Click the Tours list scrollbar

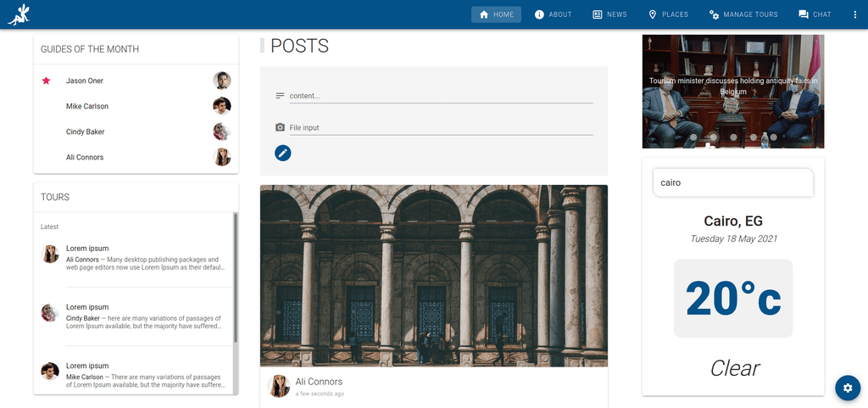[236, 277]
